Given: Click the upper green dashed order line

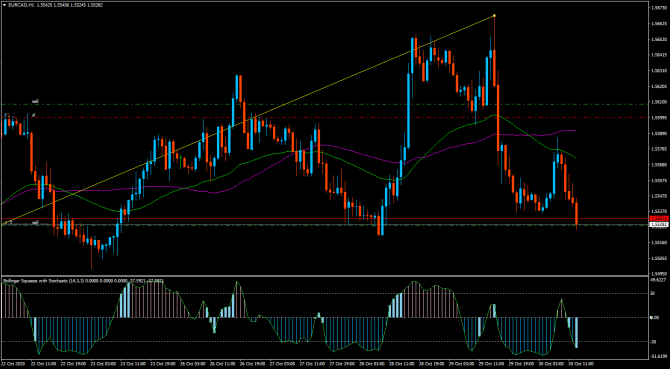Looking at the screenshot, I should [x=325, y=104].
